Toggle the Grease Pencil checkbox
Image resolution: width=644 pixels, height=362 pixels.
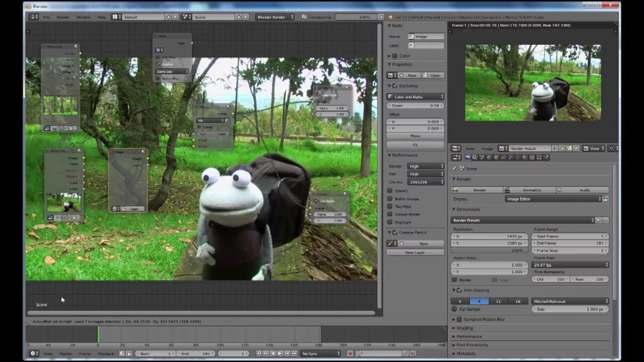[x=395, y=232]
